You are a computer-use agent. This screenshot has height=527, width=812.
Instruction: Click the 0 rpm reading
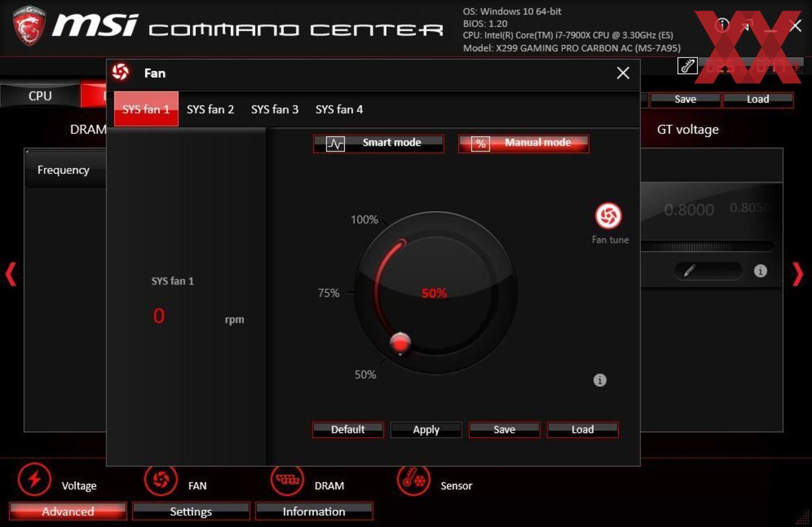point(159,315)
